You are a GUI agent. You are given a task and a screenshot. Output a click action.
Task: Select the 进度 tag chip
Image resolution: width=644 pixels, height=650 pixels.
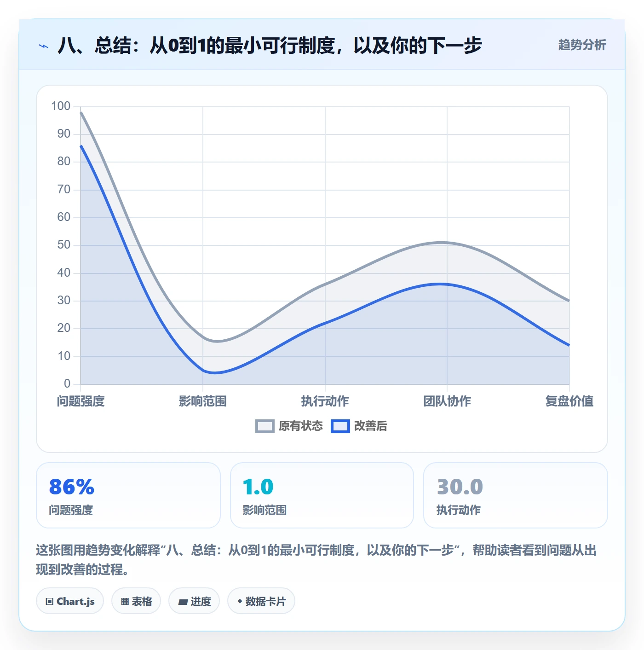pyautogui.click(x=194, y=601)
